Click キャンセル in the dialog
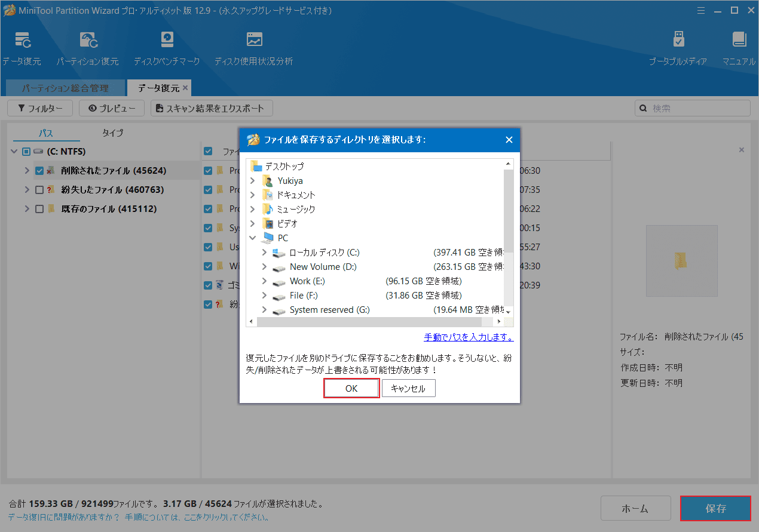The height and width of the screenshot is (532, 759). tap(408, 388)
